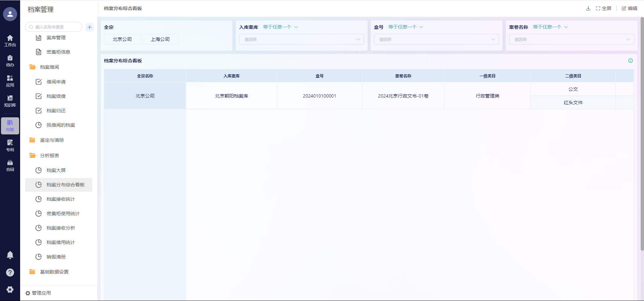
Task: Collapse the 分析报表 folder
Action: point(49,156)
